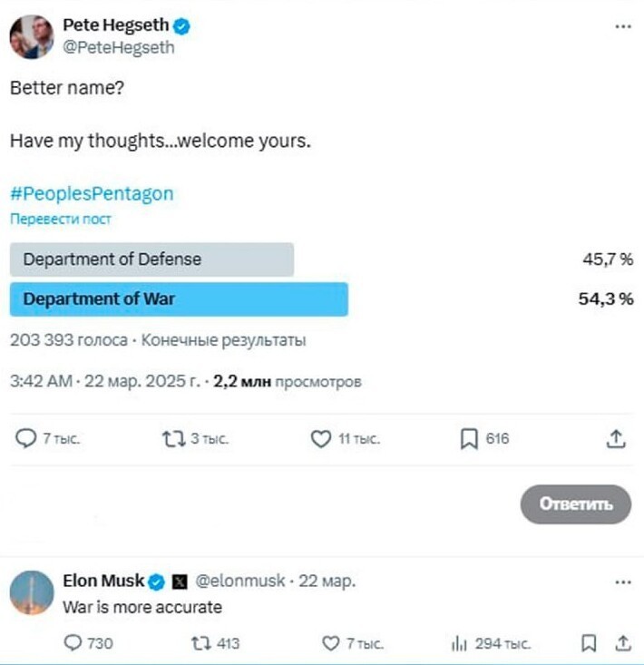Select the Department of War poll bar
The width and height of the screenshot is (644, 665).
[179, 299]
